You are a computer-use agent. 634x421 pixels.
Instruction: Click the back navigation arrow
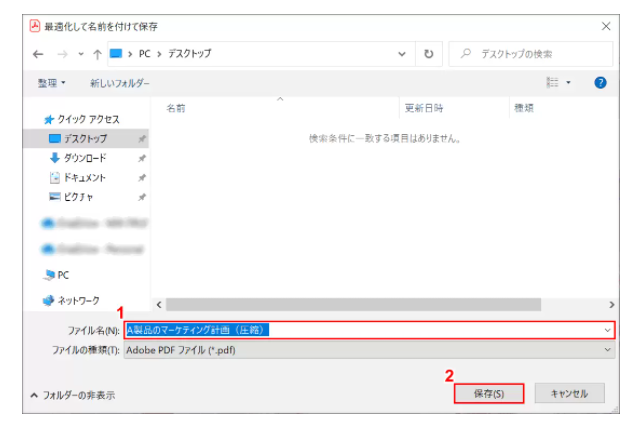point(37,54)
